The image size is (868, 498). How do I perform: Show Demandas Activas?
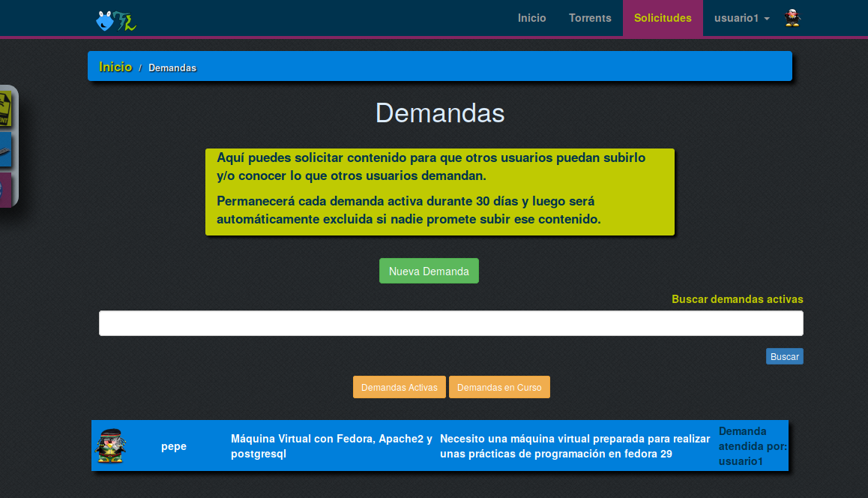pyautogui.click(x=399, y=387)
